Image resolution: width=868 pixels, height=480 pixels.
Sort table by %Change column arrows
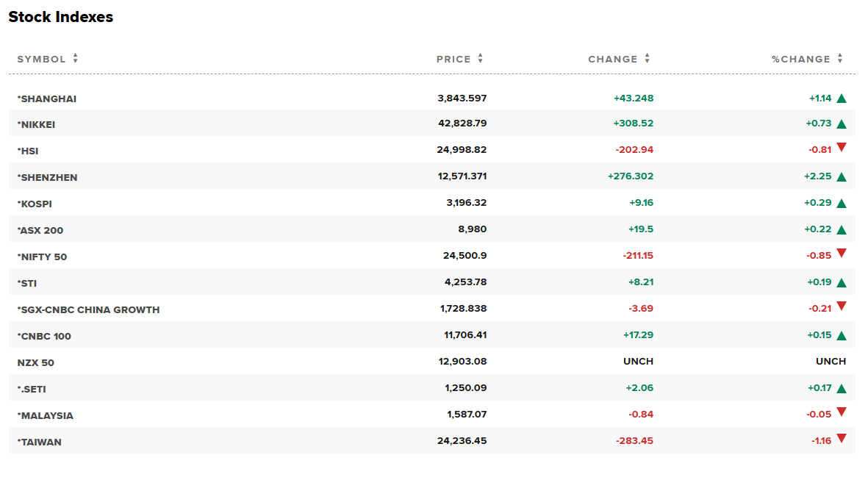pos(840,59)
